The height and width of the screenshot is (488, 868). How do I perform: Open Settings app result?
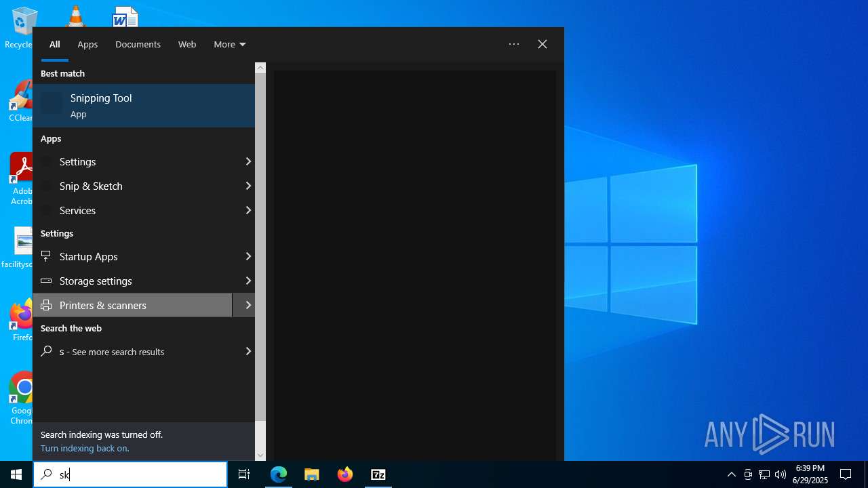[x=133, y=161]
